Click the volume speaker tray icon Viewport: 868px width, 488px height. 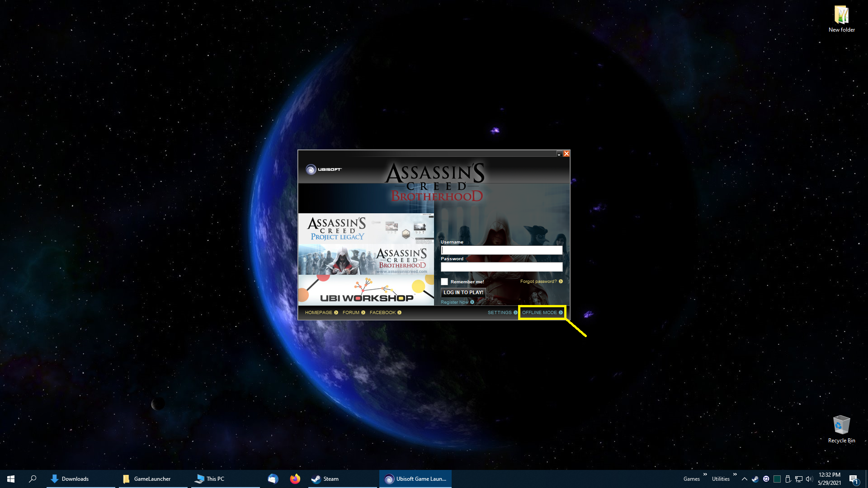(809, 479)
